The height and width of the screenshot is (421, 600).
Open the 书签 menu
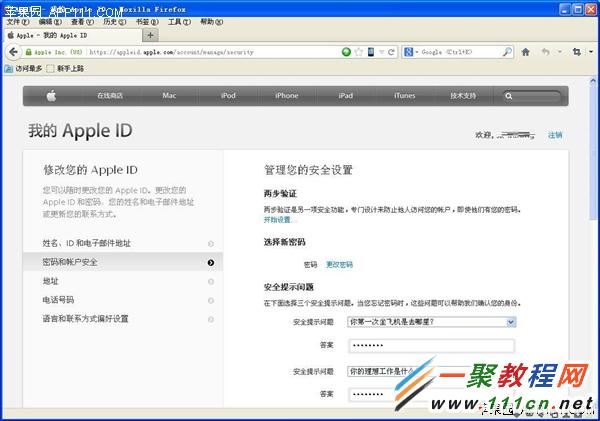pyautogui.click(x=147, y=22)
